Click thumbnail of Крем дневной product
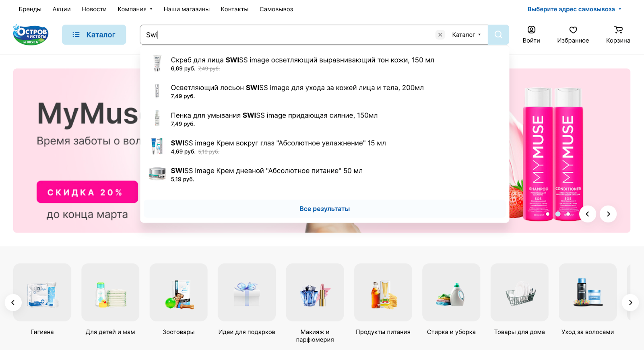Screen dimensions: 644x350 tap(157, 174)
